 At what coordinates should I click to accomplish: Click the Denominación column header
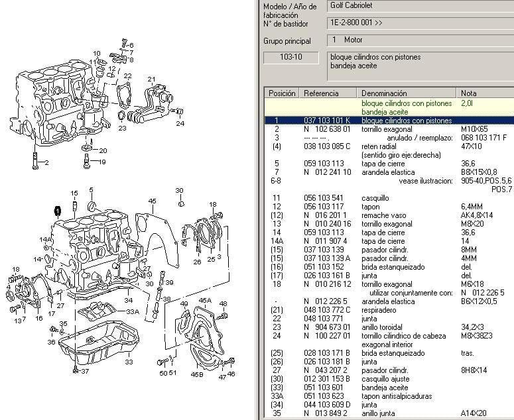click(x=385, y=93)
